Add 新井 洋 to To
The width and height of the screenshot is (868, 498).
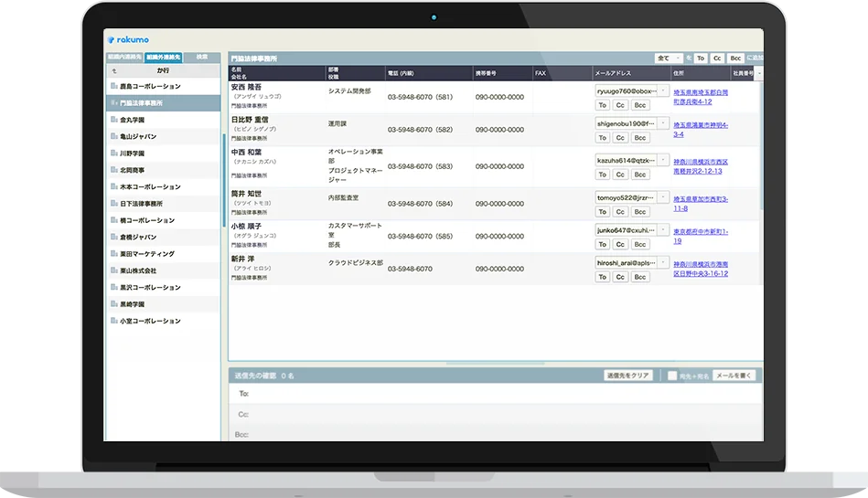point(602,277)
